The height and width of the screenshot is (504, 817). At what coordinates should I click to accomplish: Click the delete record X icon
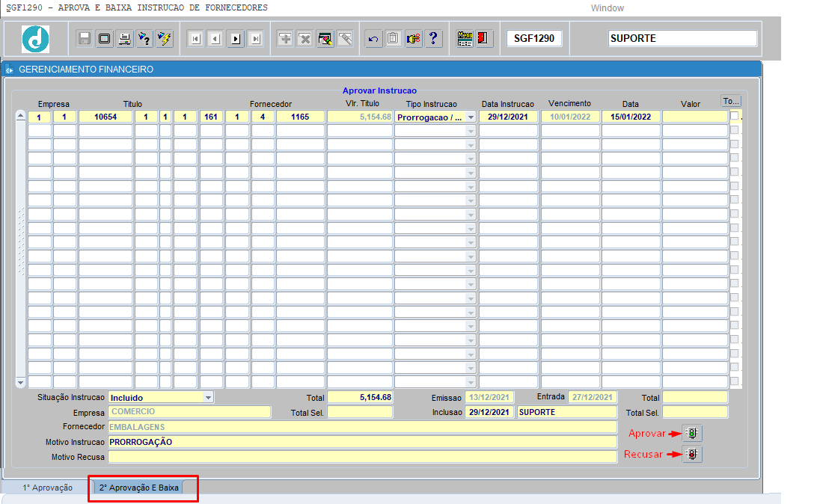[x=305, y=39]
